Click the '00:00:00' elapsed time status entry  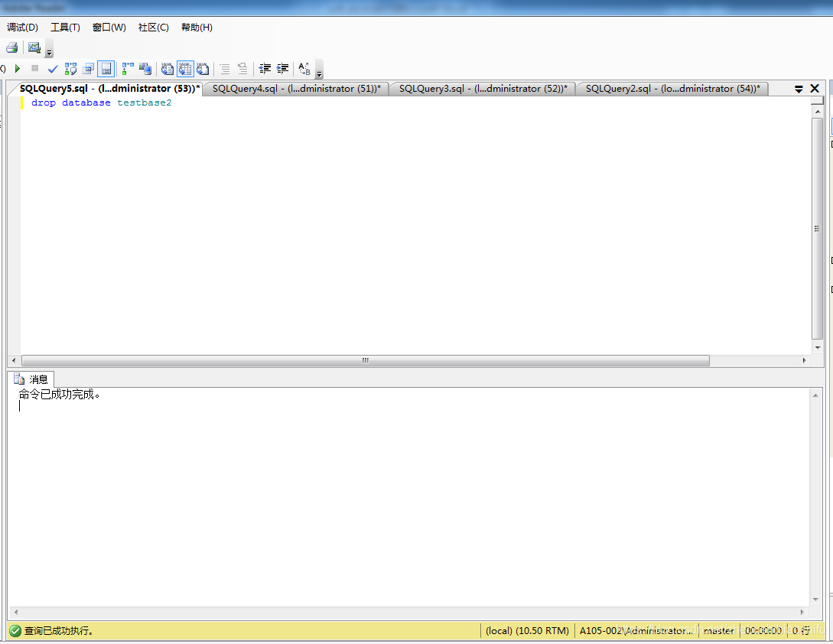(763, 631)
